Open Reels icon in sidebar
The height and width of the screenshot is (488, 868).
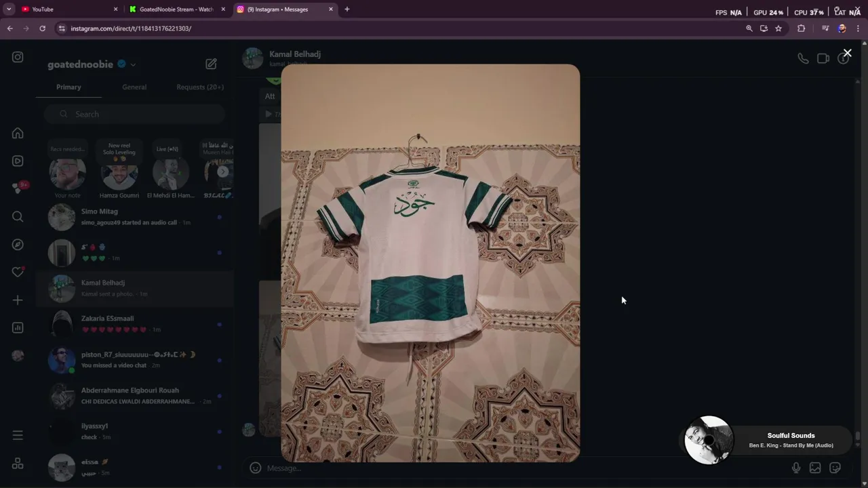(18, 161)
